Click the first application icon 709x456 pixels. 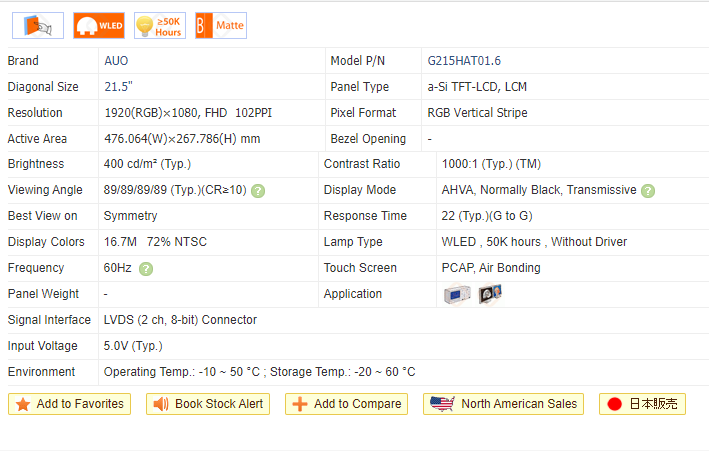(x=457, y=294)
